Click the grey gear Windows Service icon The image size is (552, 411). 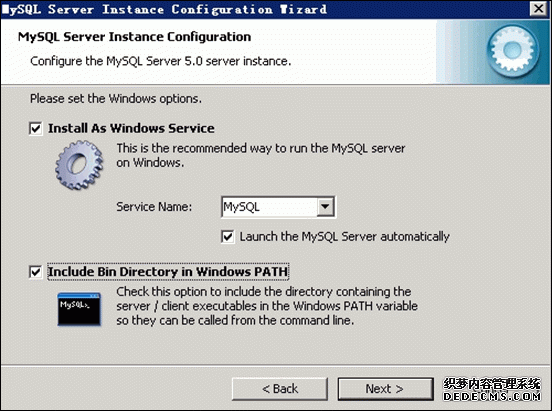79,165
